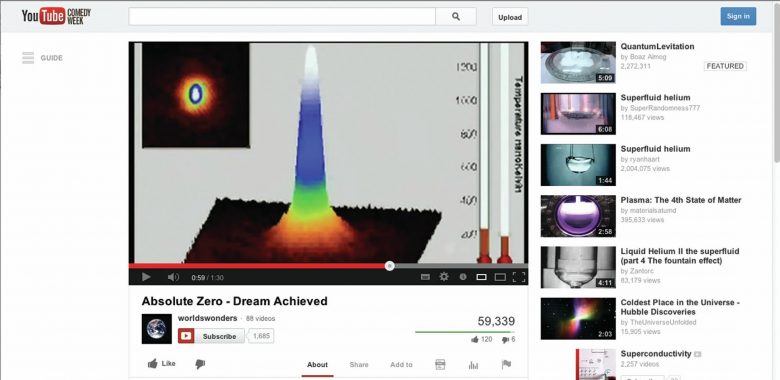Screen dimensions: 780x380
Task: Open the statistics bar chart icon
Action: tap(473, 365)
